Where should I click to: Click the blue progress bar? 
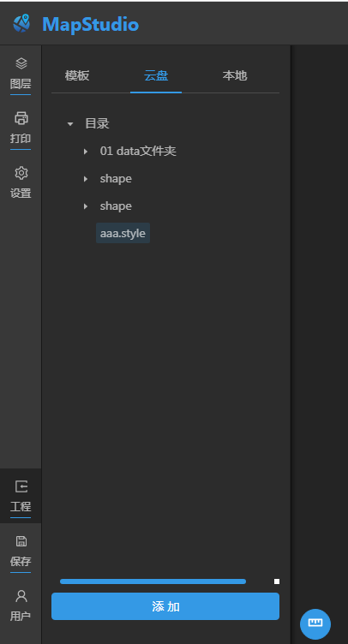click(153, 581)
